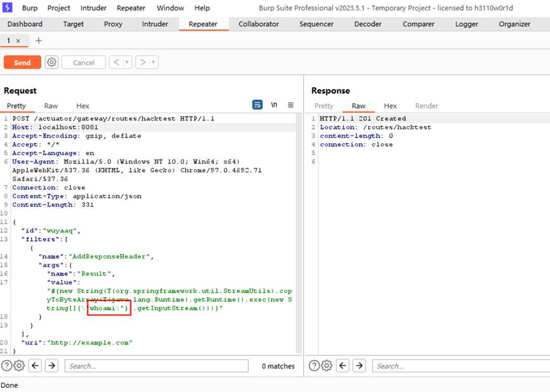Switch to Target tab
550x392 pixels.
[73, 24]
